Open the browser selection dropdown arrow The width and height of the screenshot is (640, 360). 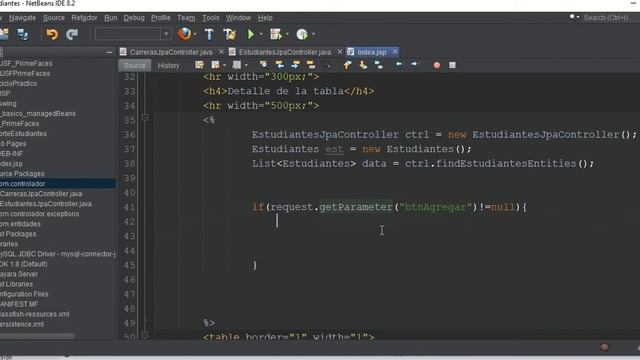click(x=195, y=35)
